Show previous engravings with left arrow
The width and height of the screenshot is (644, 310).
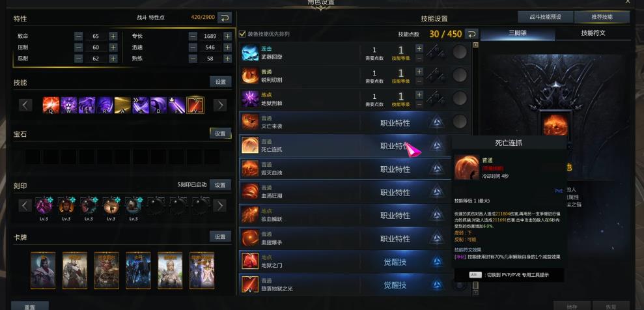[x=25, y=205]
